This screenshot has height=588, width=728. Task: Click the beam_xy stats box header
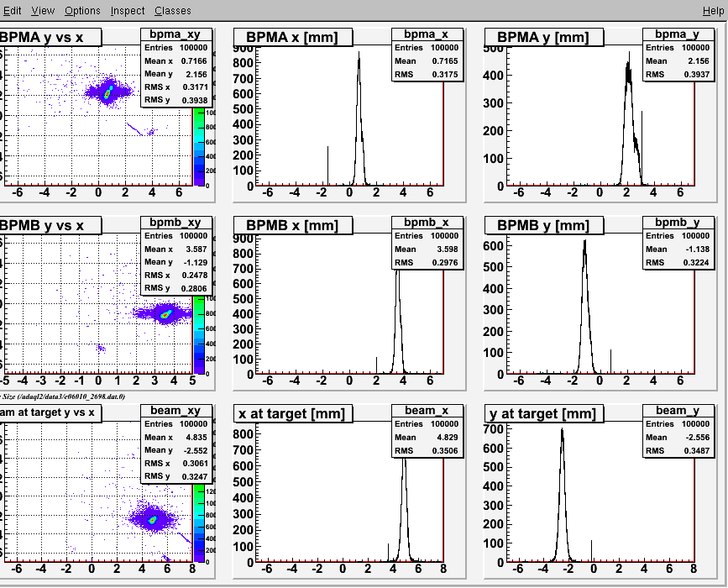[x=175, y=410]
